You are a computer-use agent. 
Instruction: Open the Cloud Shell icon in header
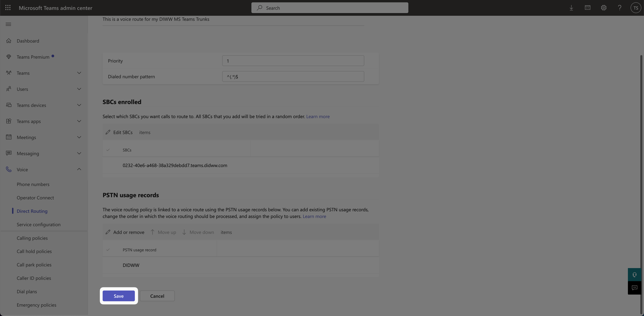pyautogui.click(x=587, y=8)
